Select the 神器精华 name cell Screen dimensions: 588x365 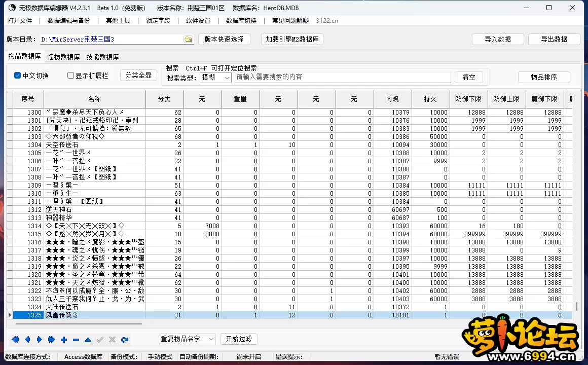(94, 218)
